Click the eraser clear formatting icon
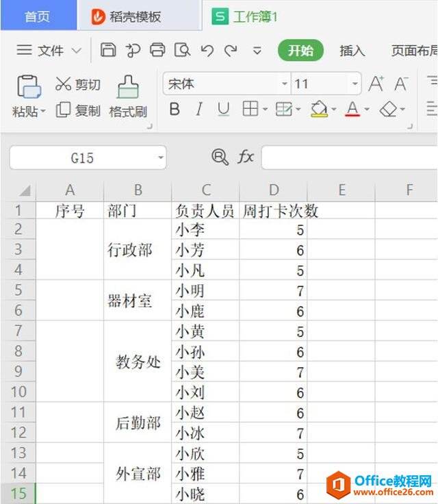This screenshot has height=504, width=438. click(388, 110)
